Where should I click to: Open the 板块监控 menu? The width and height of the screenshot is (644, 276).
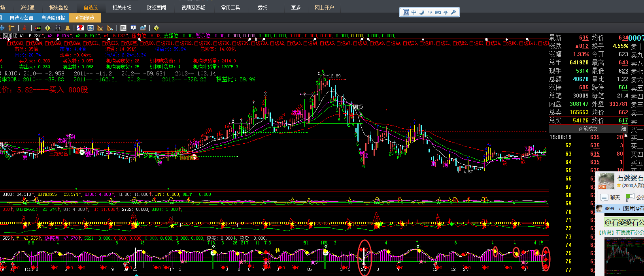pyautogui.click(x=59, y=8)
